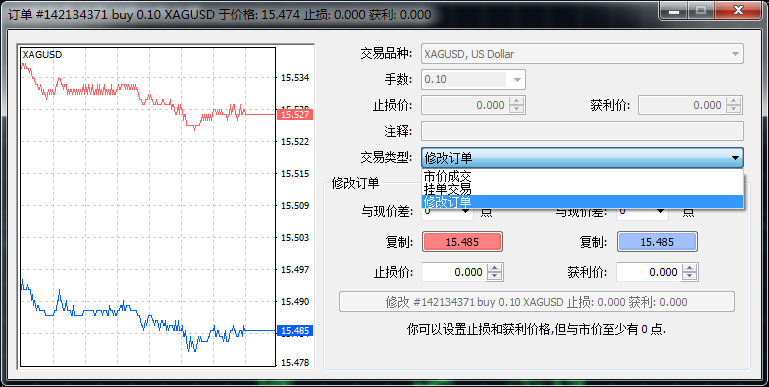Click the 15.515 price axis label
The image size is (769, 387).
(295, 174)
